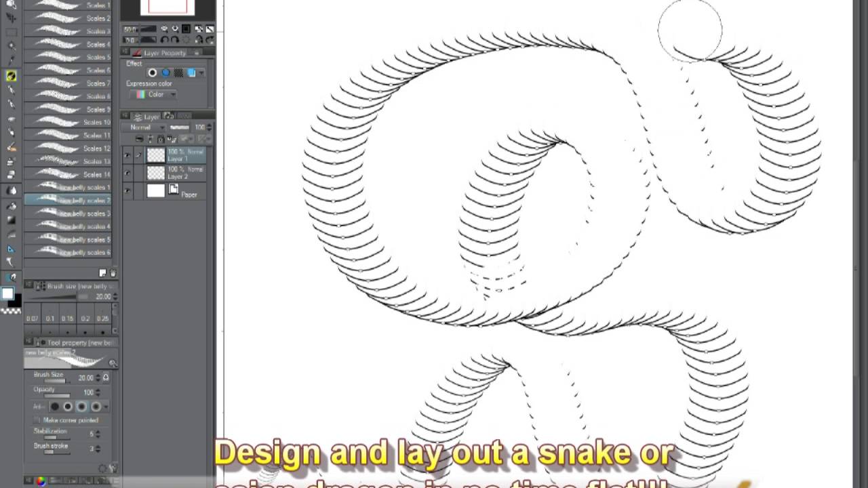Click the delete sub tool trash icon
This screenshot has width=868, height=488.
[x=113, y=273]
